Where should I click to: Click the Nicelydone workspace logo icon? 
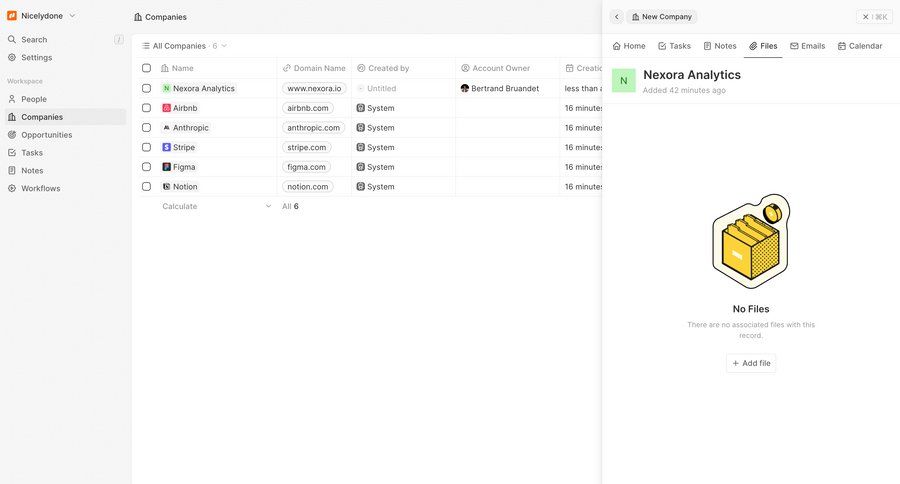pos(11,16)
